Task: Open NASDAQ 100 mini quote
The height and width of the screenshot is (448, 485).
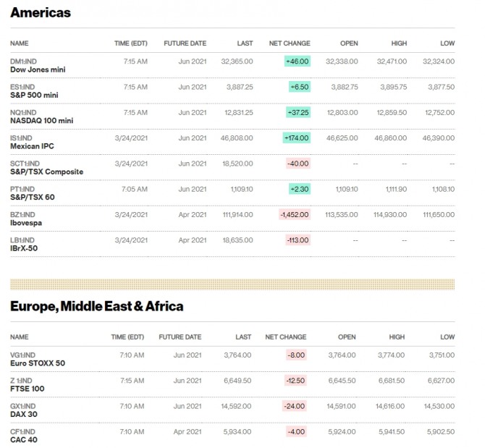Action: coord(41,121)
